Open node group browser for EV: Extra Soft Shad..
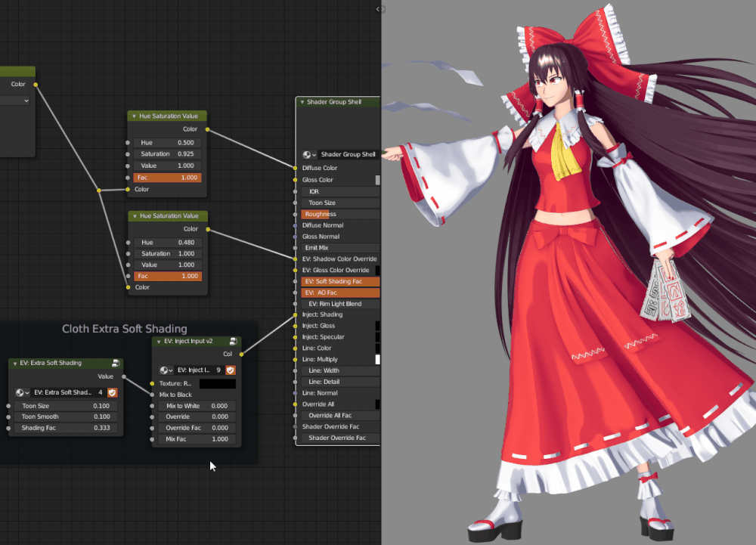The width and height of the screenshot is (756, 545). [22, 392]
